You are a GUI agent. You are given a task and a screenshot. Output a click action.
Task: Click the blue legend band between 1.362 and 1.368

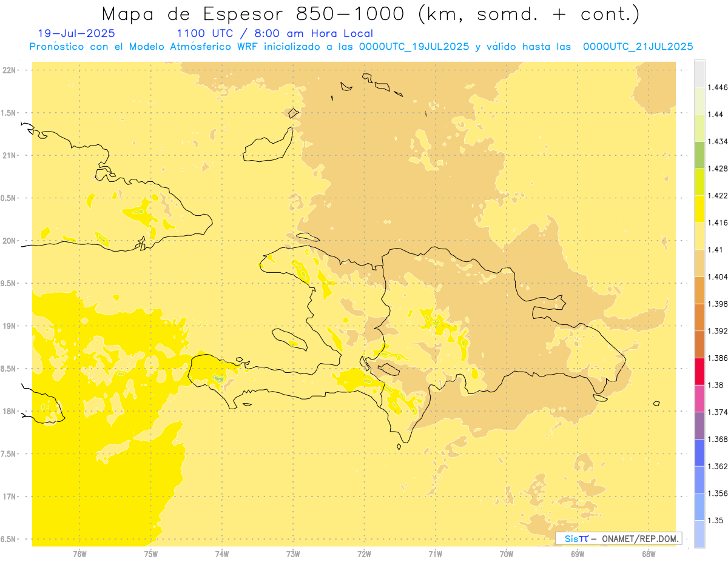point(699,452)
